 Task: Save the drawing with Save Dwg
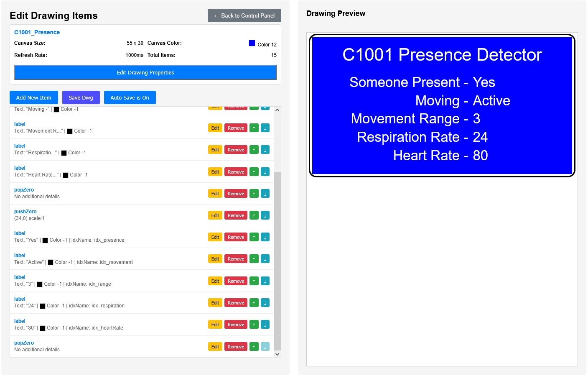(x=81, y=97)
